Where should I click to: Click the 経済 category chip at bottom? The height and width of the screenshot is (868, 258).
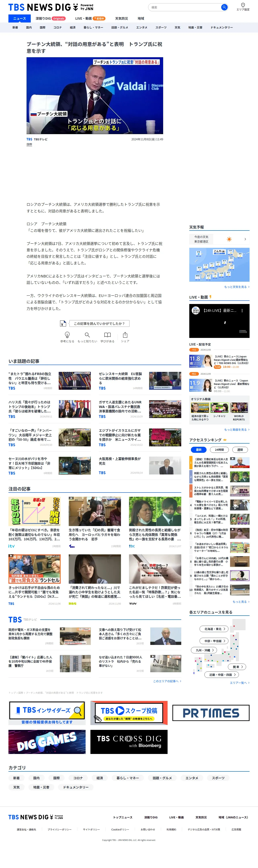[x=100, y=778]
